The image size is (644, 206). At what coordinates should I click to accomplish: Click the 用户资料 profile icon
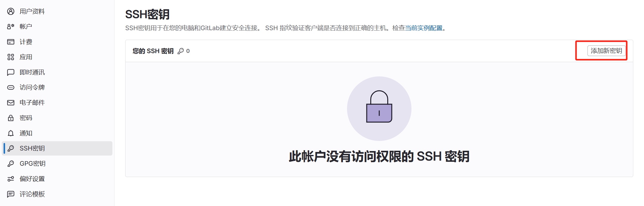[11, 11]
